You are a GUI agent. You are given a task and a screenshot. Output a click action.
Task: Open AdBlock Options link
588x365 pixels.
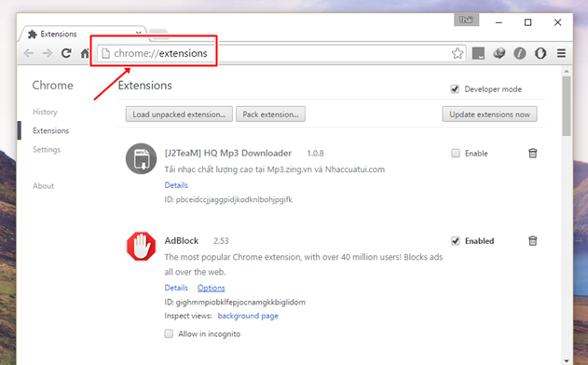[212, 288]
